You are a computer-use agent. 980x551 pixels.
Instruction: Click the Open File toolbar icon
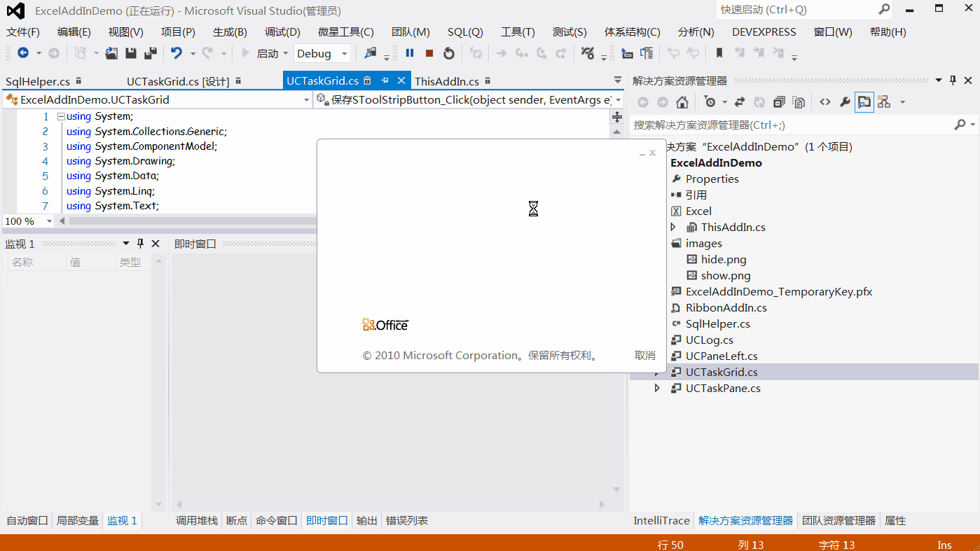click(x=111, y=53)
